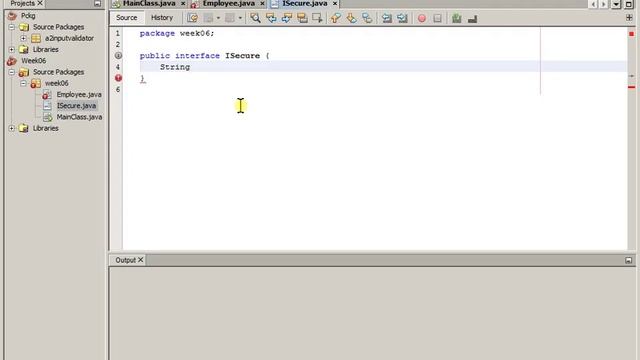Collapse the week06 package node
640x360 pixels.
(24, 83)
